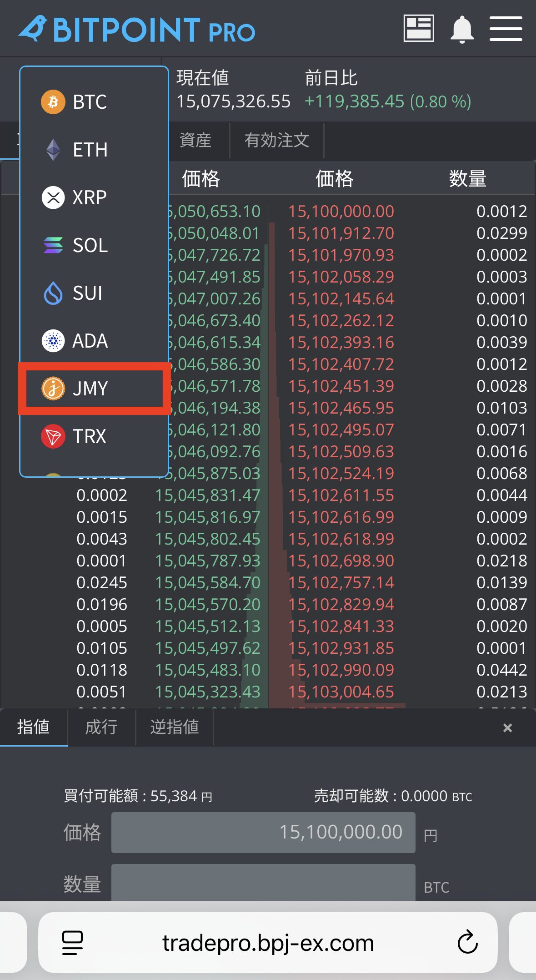This screenshot has height=980, width=536.
Task: Click bid price 15,045,584.70
Action: coord(208,582)
